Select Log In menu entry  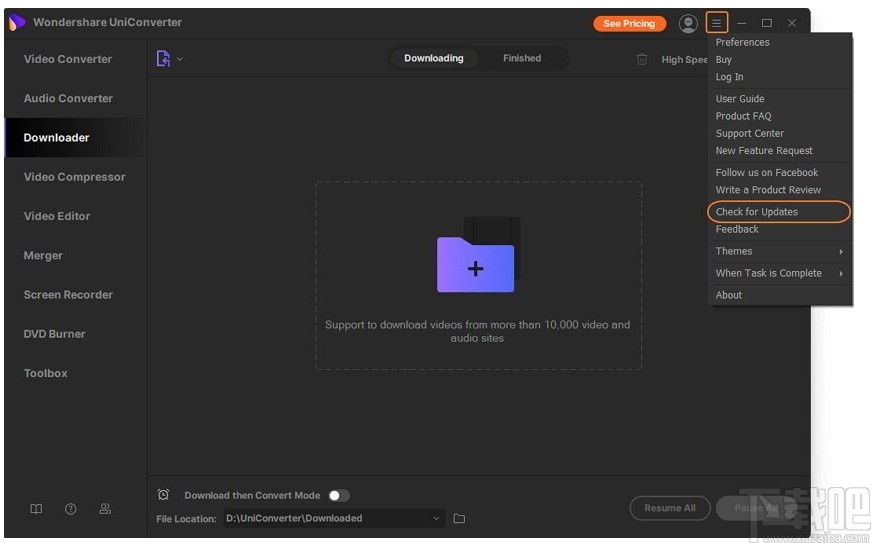pyautogui.click(x=729, y=77)
